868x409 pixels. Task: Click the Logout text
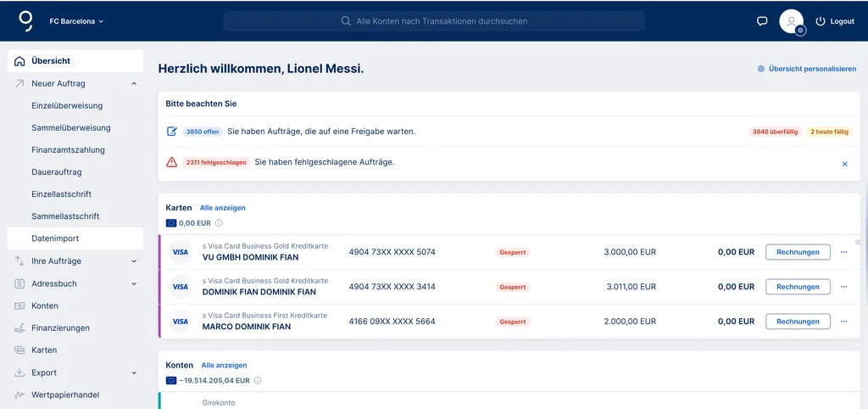(842, 21)
